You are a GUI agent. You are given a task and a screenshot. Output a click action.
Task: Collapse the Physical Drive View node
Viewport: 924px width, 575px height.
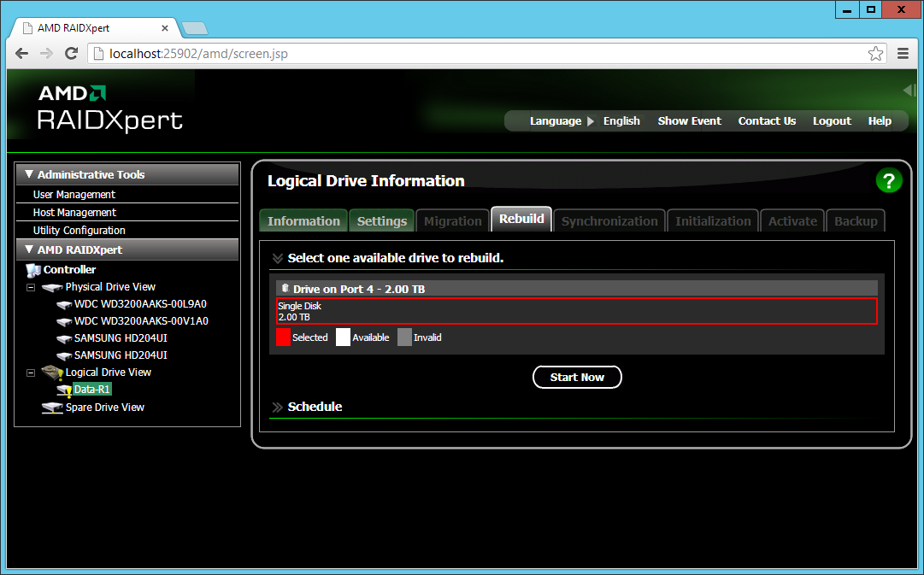coord(31,287)
